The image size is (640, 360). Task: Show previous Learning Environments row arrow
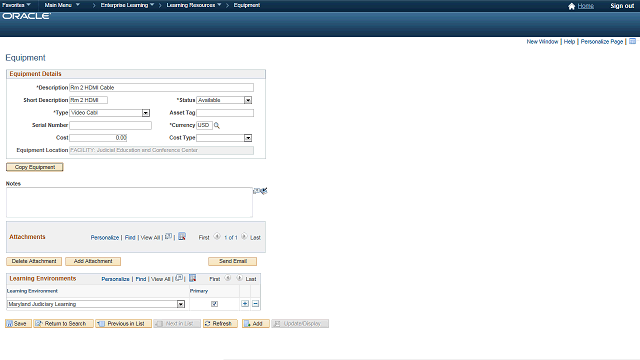pyautogui.click(x=228, y=278)
